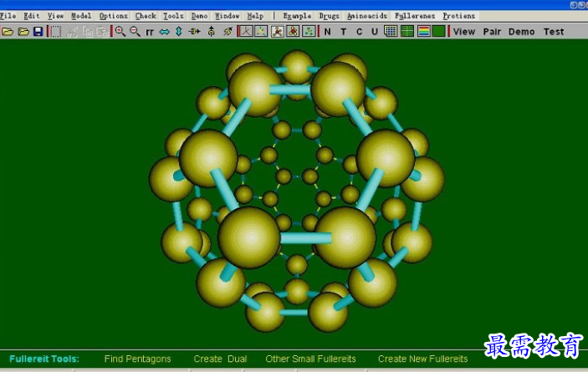
Task: Click the blue grid table icon
Action: tap(391, 32)
